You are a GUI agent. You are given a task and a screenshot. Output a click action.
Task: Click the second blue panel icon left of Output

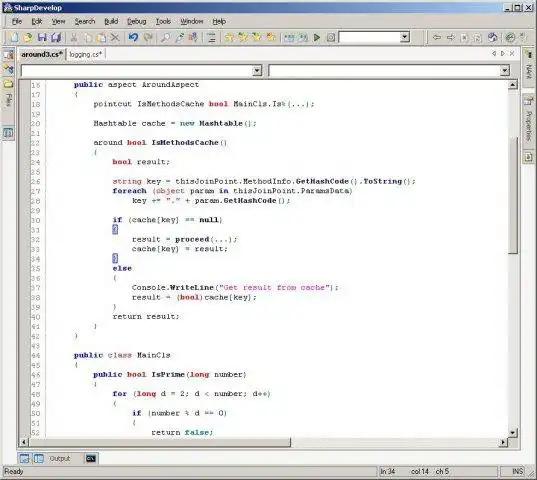coord(39,458)
